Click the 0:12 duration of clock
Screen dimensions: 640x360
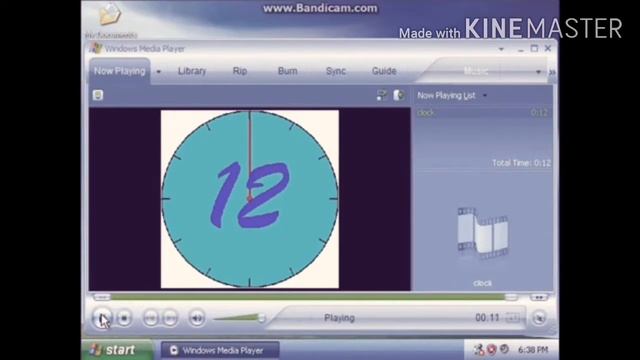pyautogui.click(x=539, y=113)
